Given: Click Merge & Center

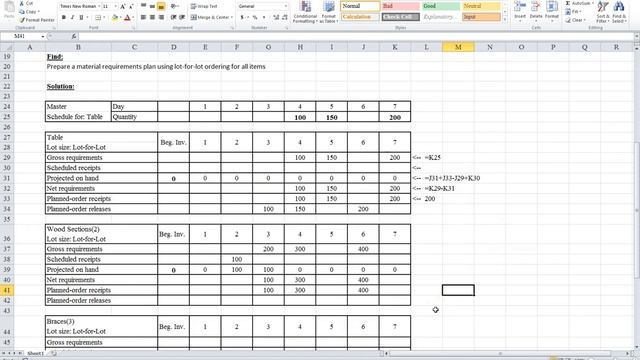Looking at the screenshot, I should tap(210, 17).
